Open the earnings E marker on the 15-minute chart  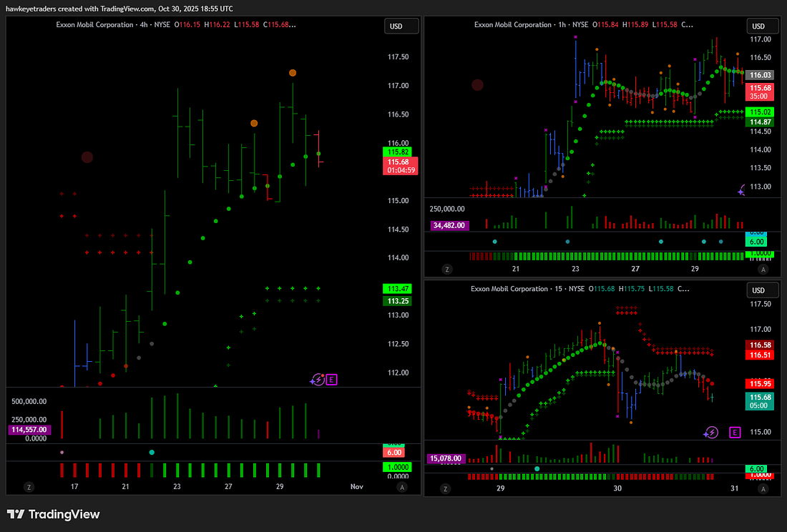(735, 432)
